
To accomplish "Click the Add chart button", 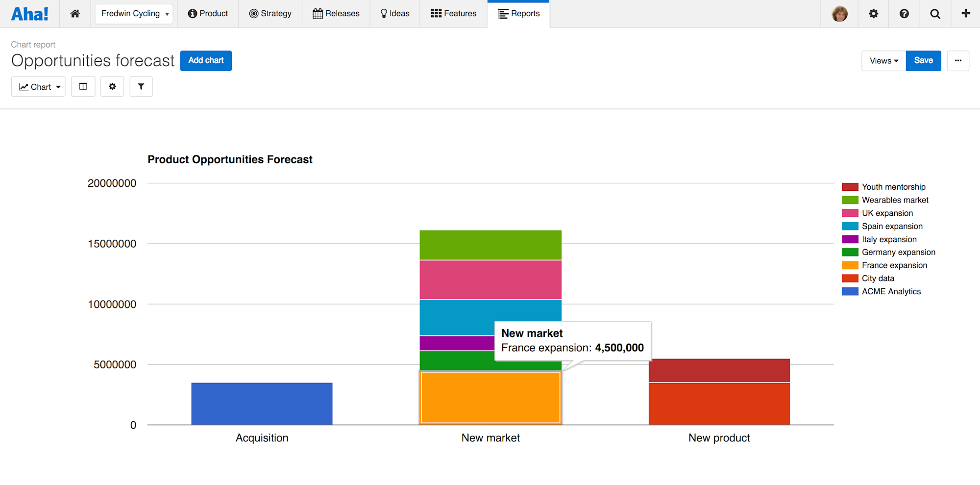I will 206,61.
